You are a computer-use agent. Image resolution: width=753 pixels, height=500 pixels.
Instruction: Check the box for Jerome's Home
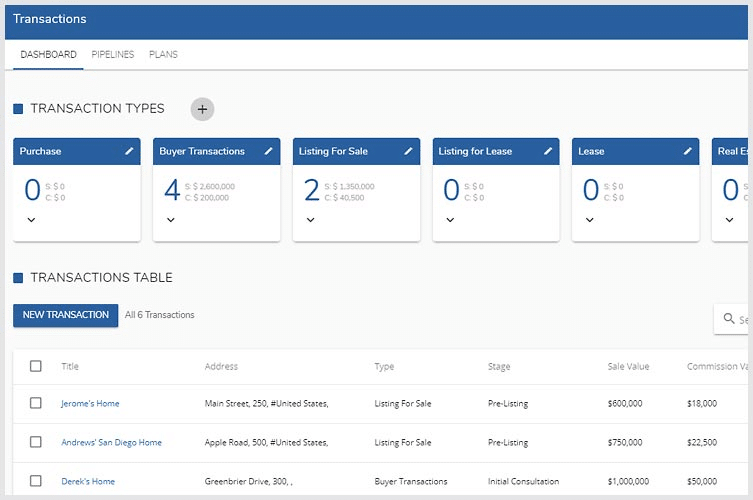tap(36, 403)
